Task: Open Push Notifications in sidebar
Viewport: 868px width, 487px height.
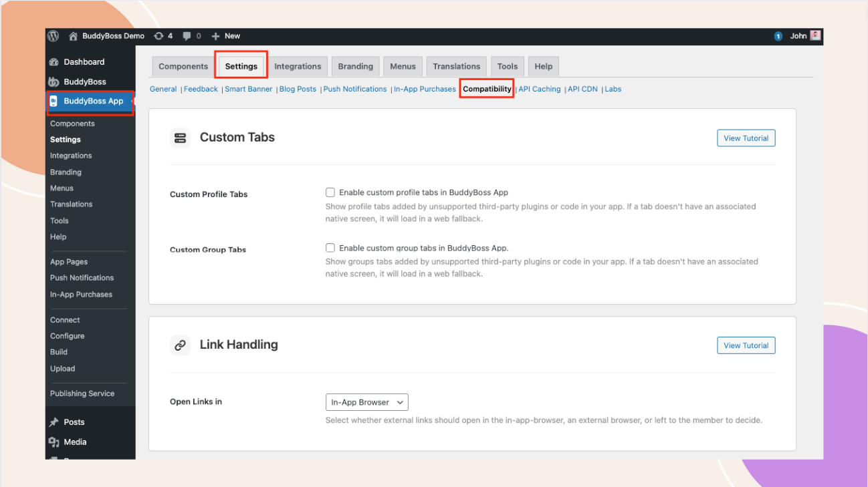Action: click(x=82, y=278)
